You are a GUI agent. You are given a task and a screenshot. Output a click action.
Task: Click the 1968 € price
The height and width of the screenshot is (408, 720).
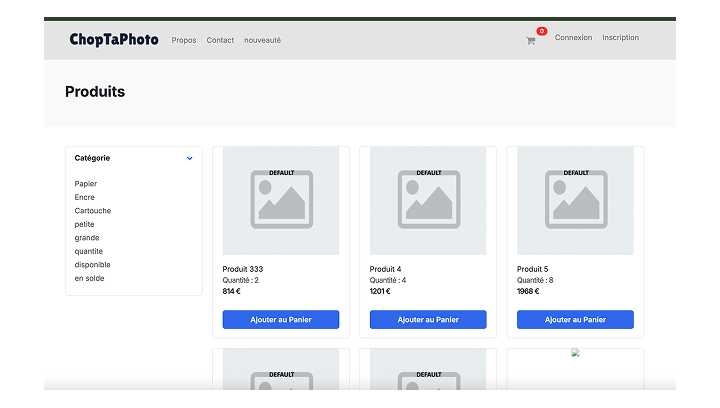[x=528, y=291]
